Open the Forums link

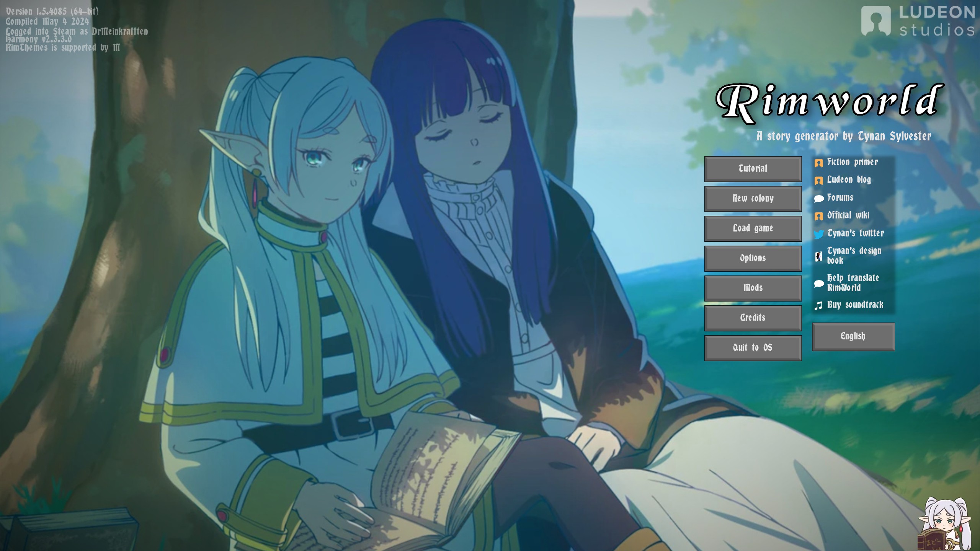pos(840,197)
